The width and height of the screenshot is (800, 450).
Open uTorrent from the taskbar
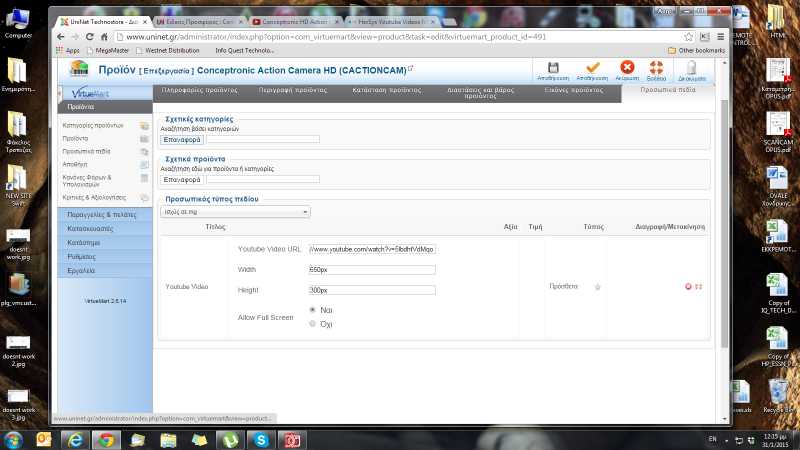(230, 440)
